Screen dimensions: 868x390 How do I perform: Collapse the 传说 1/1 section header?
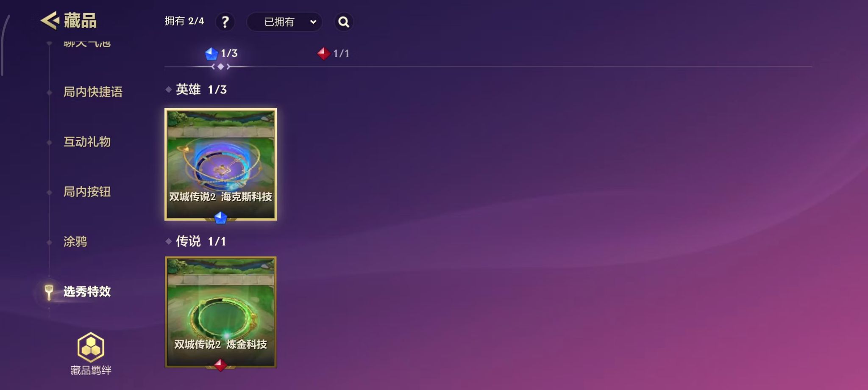[196, 241]
